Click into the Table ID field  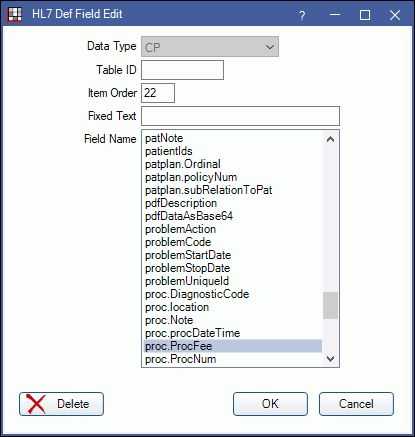(x=182, y=70)
